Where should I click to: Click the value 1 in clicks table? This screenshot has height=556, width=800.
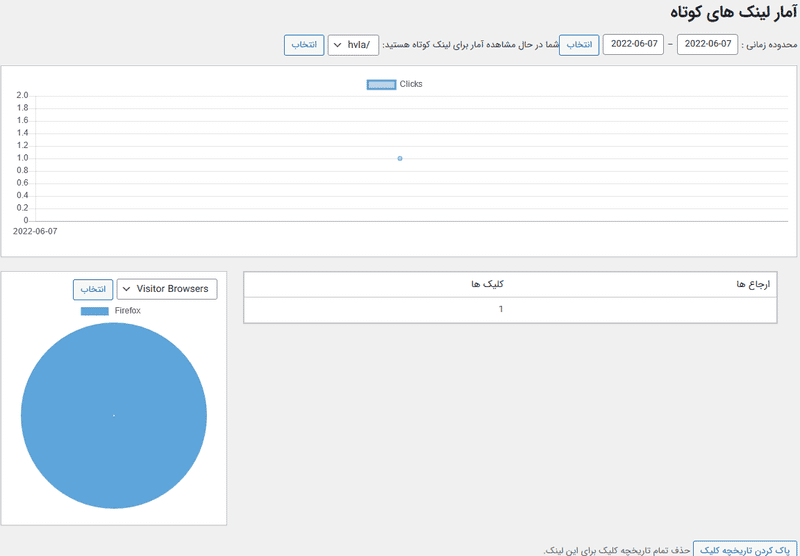pos(501,309)
